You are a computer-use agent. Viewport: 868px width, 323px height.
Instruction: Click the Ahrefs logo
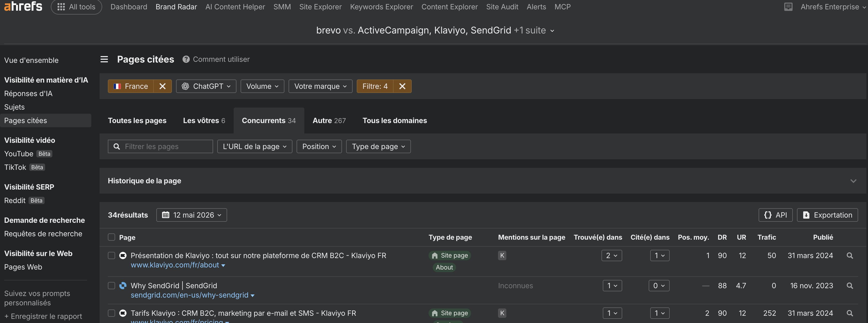coord(23,6)
